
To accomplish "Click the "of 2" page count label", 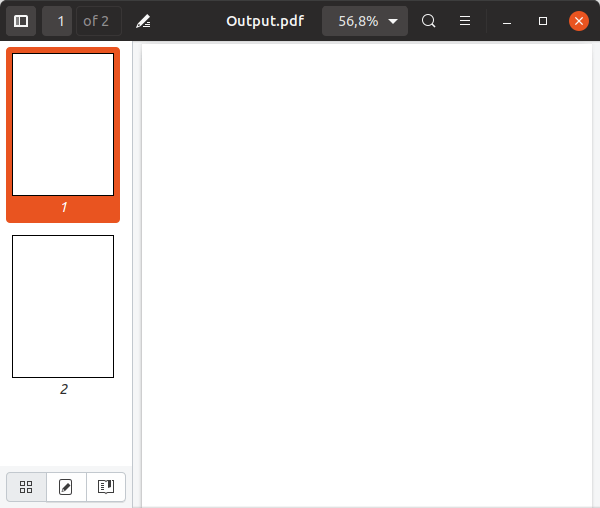I will coord(97,21).
